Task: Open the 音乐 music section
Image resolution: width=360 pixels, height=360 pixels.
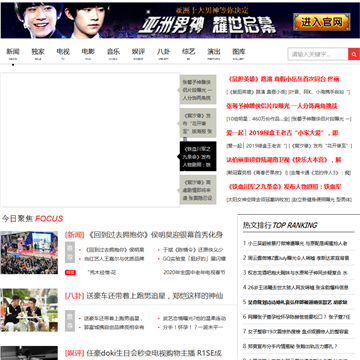Action: tap(113, 52)
